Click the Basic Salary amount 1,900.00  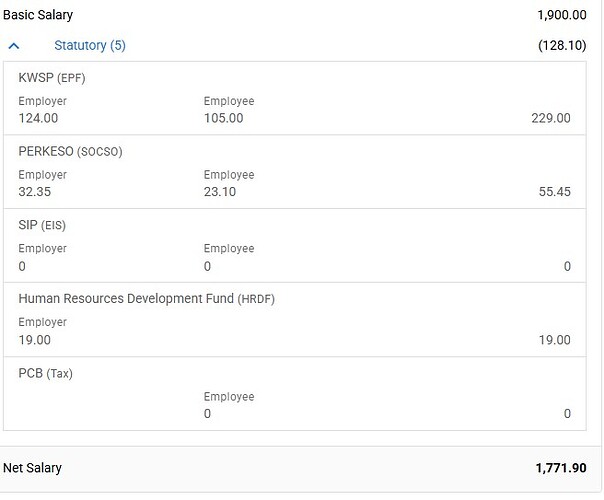click(562, 15)
